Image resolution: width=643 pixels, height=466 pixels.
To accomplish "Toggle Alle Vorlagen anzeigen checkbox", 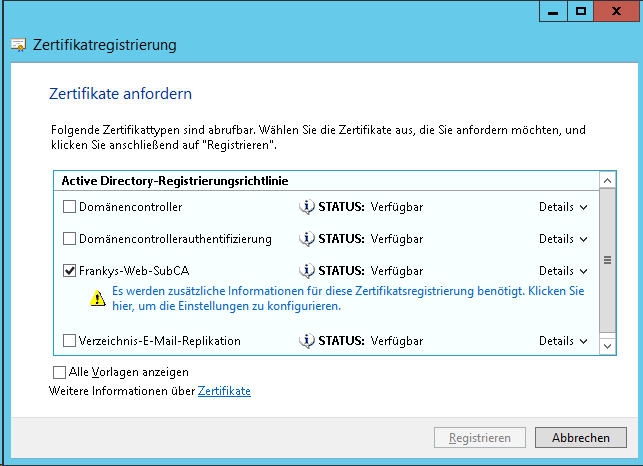I will (59, 372).
